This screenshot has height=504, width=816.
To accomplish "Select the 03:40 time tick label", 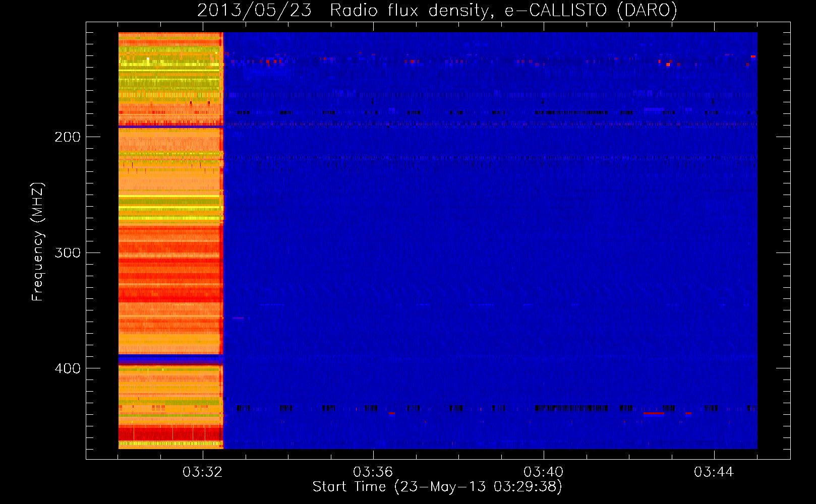I will coord(544,472).
